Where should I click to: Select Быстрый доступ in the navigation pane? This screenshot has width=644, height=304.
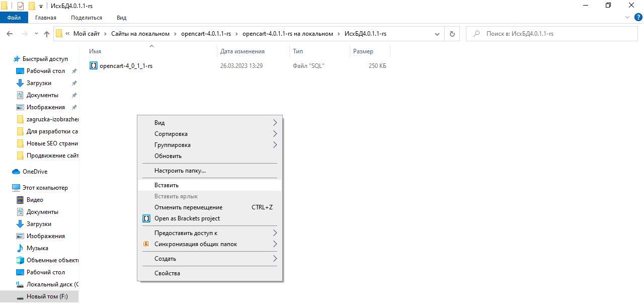45,59
